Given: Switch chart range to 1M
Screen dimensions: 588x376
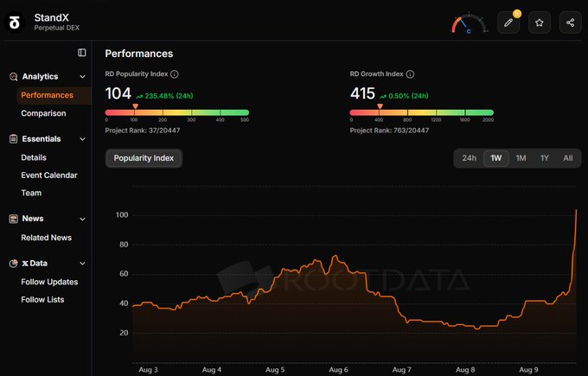Looking at the screenshot, I should [x=521, y=158].
